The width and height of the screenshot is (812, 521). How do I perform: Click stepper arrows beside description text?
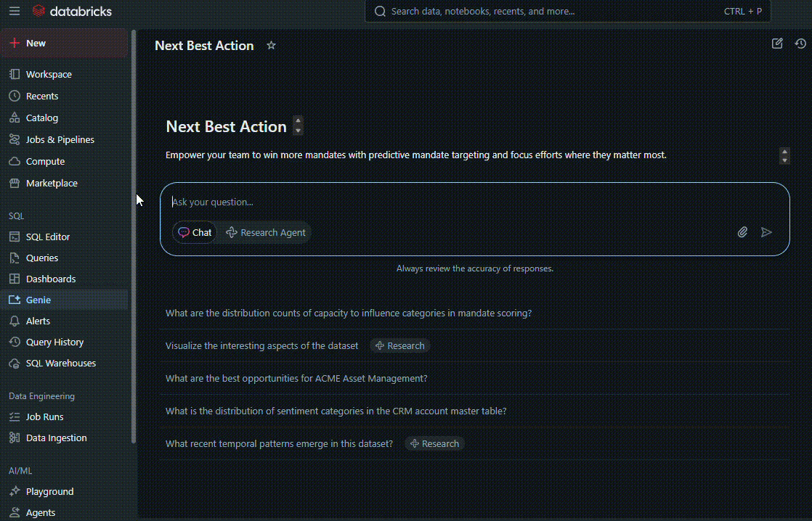coord(784,155)
